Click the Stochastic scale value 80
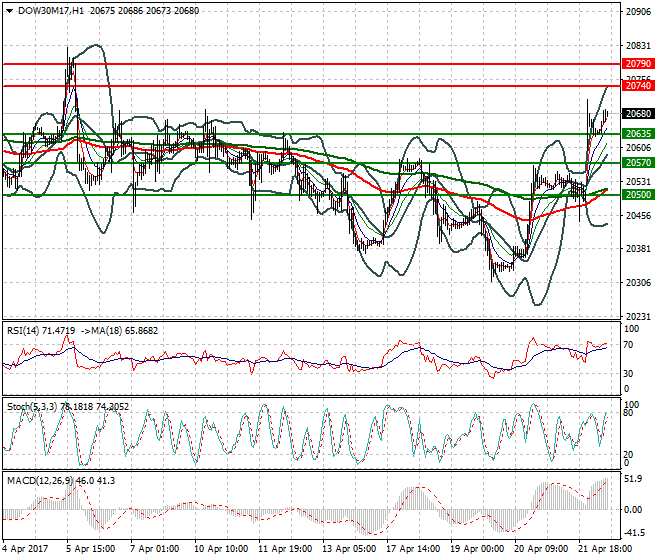Image resolution: width=660 pixels, height=560 pixels. pyautogui.click(x=628, y=413)
